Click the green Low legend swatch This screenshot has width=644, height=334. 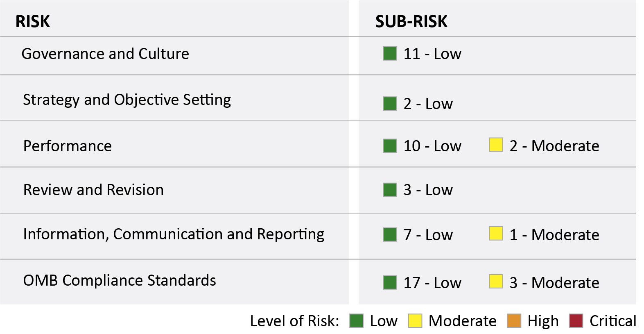[x=356, y=321]
